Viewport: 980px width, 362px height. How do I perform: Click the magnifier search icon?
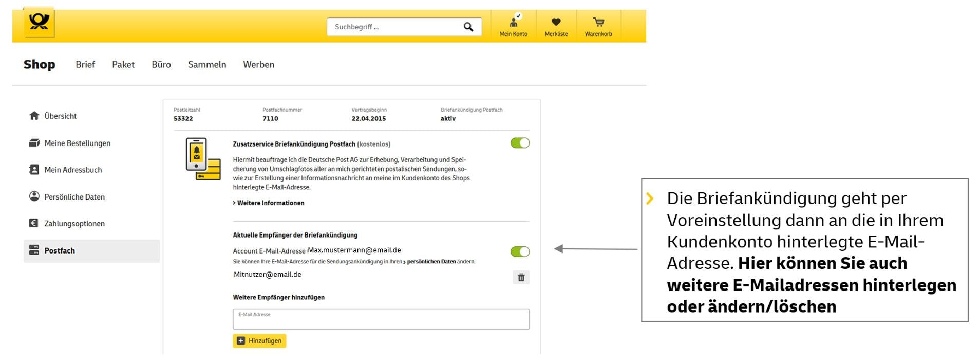click(x=468, y=27)
